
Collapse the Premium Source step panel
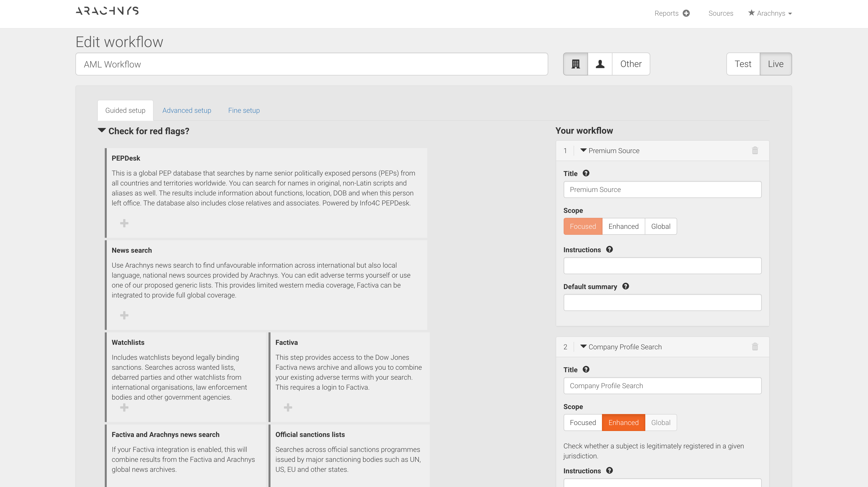[x=583, y=150]
